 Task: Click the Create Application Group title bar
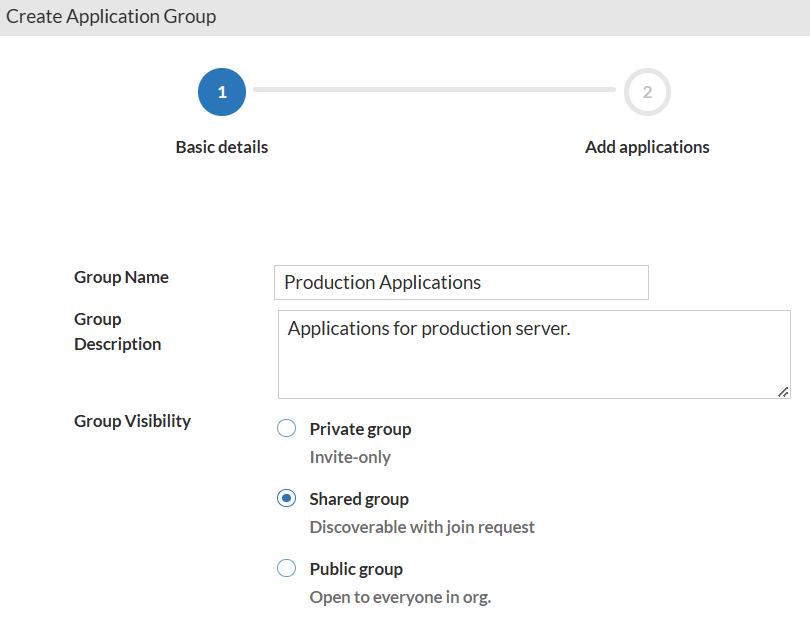111,17
